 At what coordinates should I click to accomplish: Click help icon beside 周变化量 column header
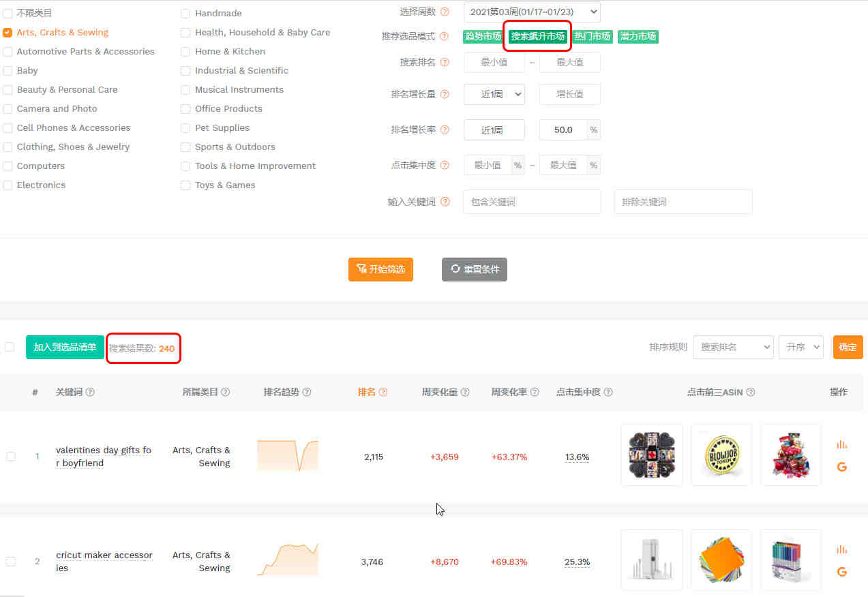click(x=465, y=392)
